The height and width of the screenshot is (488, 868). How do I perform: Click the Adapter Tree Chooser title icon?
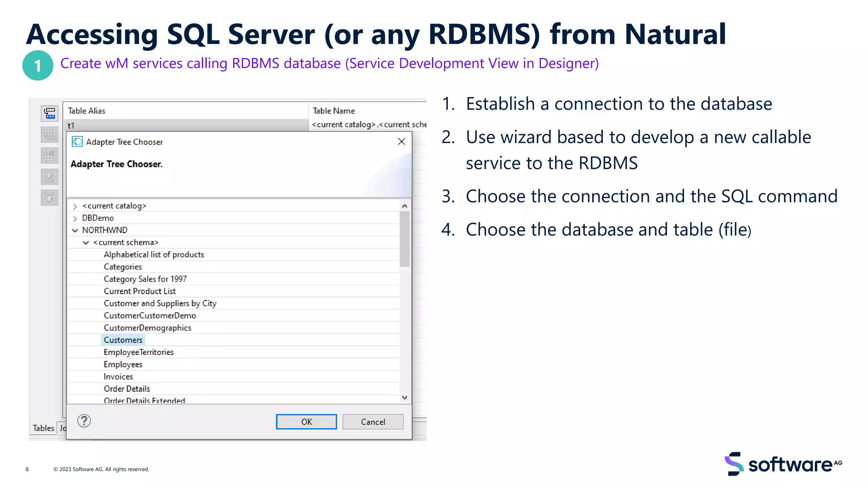[77, 141]
